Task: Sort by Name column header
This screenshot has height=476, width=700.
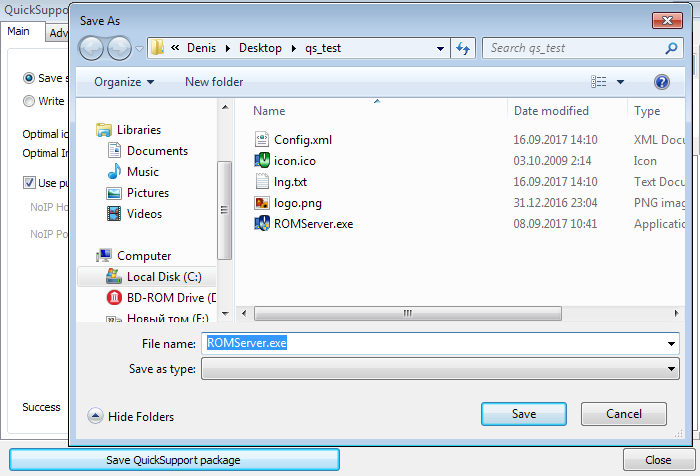Action: pyautogui.click(x=269, y=111)
